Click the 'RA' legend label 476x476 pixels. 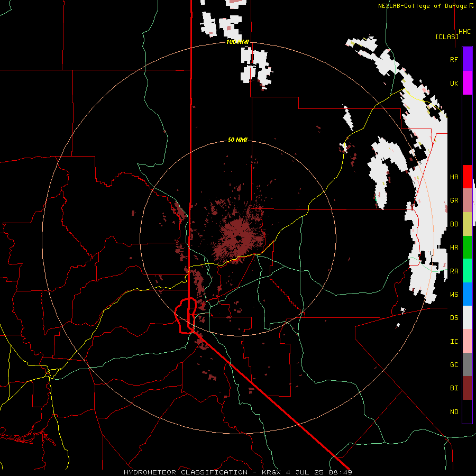point(454,271)
